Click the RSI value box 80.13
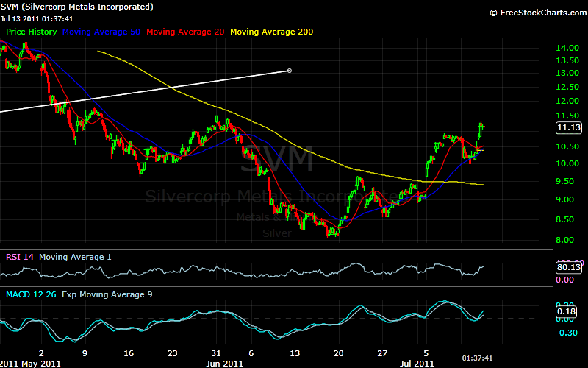Image resolution: width=588 pixels, height=368 pixels. click(x=568, y=267)
